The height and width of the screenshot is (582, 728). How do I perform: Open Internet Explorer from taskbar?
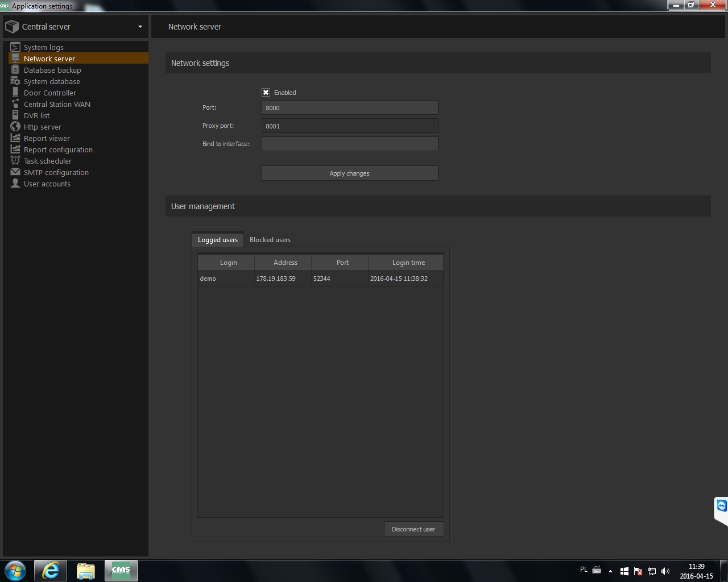tap(51, 571)
